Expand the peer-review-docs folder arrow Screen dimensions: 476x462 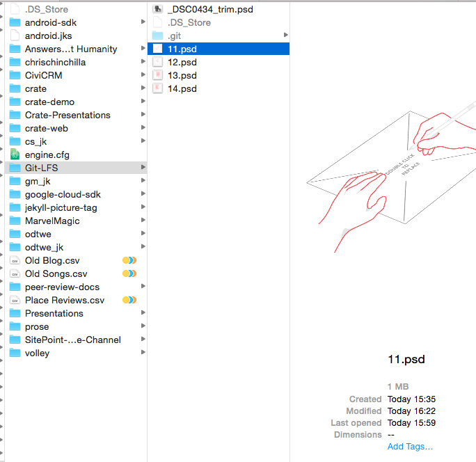[x=143, y=286]
